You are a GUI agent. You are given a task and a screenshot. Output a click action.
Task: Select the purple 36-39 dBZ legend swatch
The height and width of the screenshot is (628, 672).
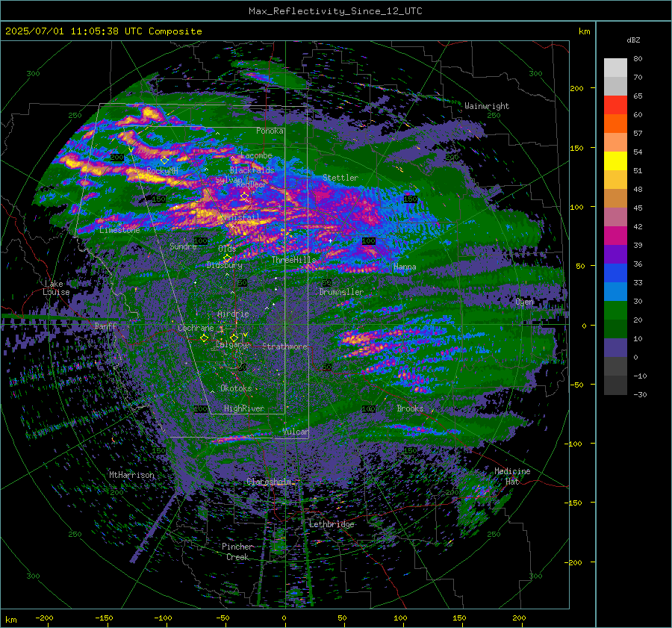615,255
